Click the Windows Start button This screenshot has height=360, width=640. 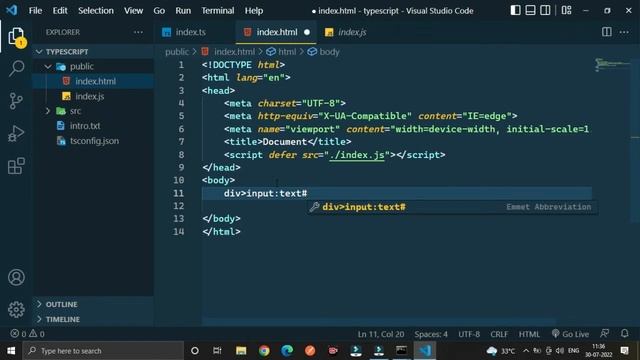point(11,351)
